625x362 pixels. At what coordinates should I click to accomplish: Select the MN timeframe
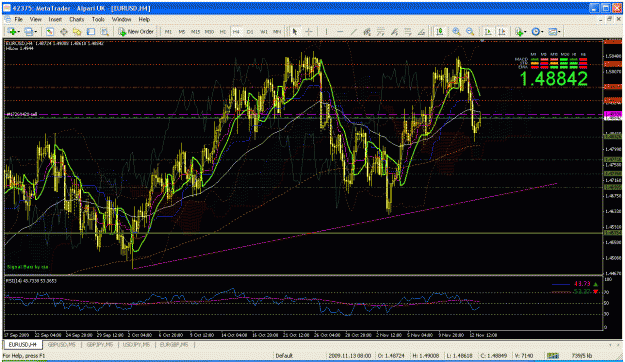[x=277, y=31]
